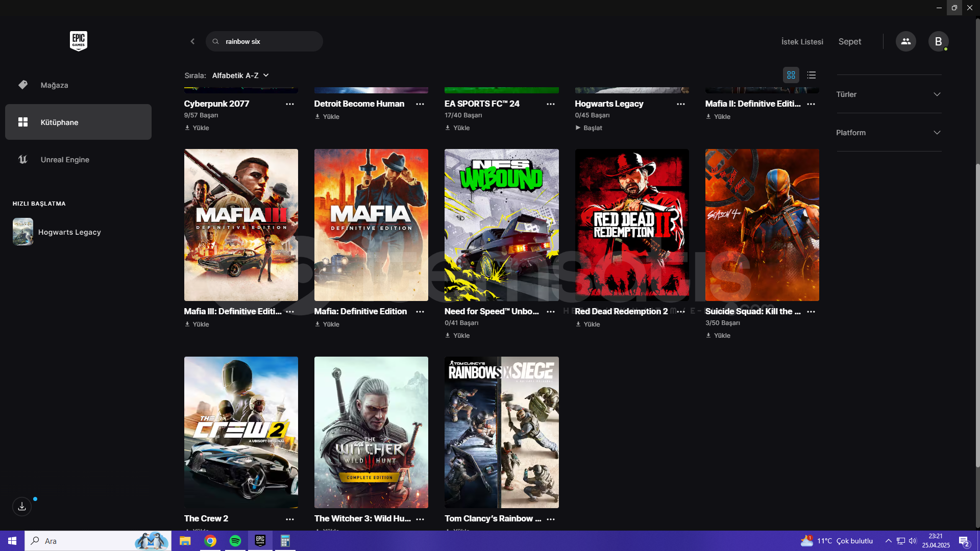Switch to grid view
The height and width of the screenshot is (551, 980).
click(x=791, y=75)
